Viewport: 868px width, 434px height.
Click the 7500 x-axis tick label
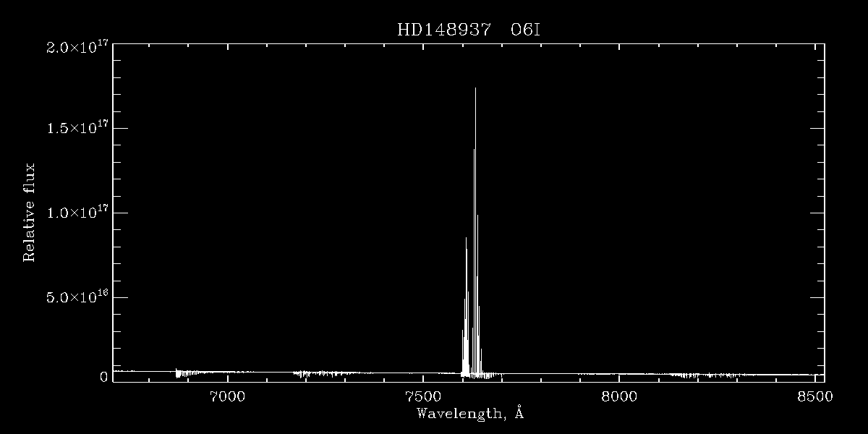(x=423, y=396)
